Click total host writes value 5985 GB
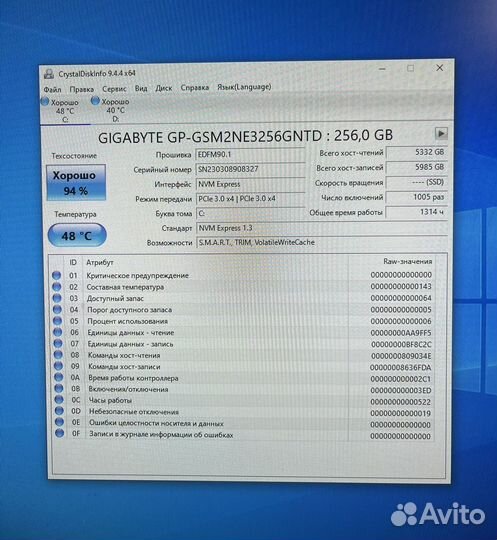 (416, 167)
